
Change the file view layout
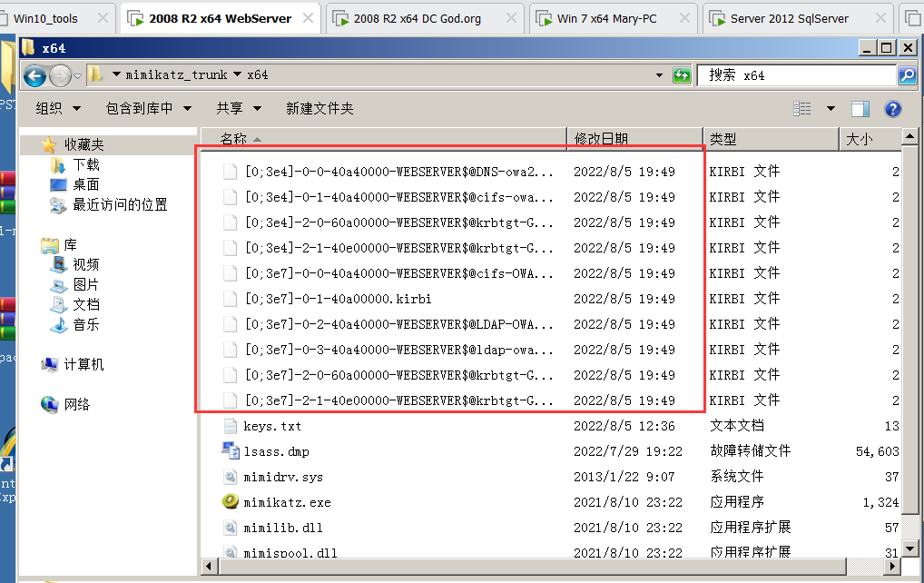pyautogui.click(x=802, y=108)
